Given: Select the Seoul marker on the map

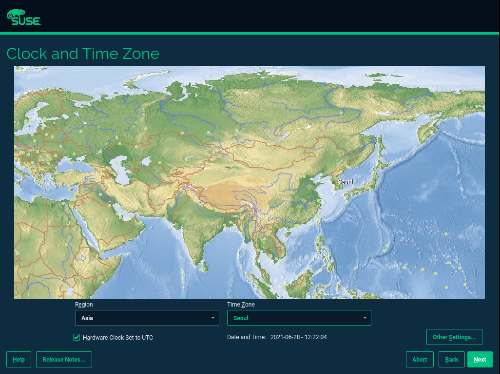Looking at the screenshot, I should pyautogui.click(x=334, y=182).
